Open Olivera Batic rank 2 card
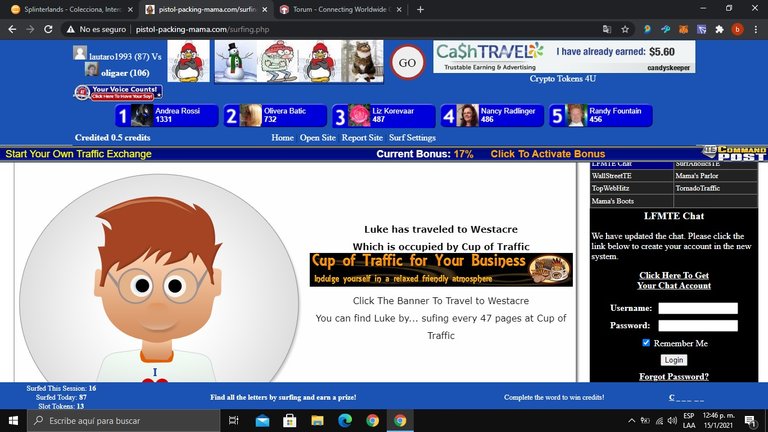This screenshot has height=432, width=768. [275, 116]
